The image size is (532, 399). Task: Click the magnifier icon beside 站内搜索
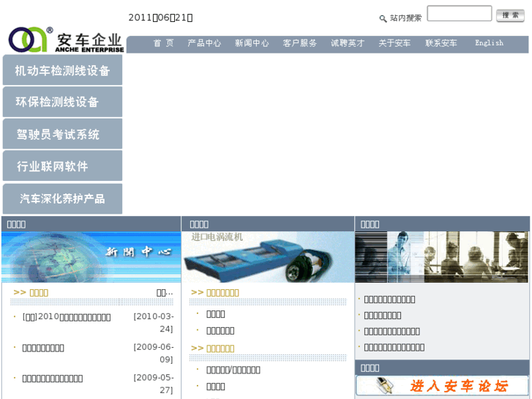coord(383,19)
